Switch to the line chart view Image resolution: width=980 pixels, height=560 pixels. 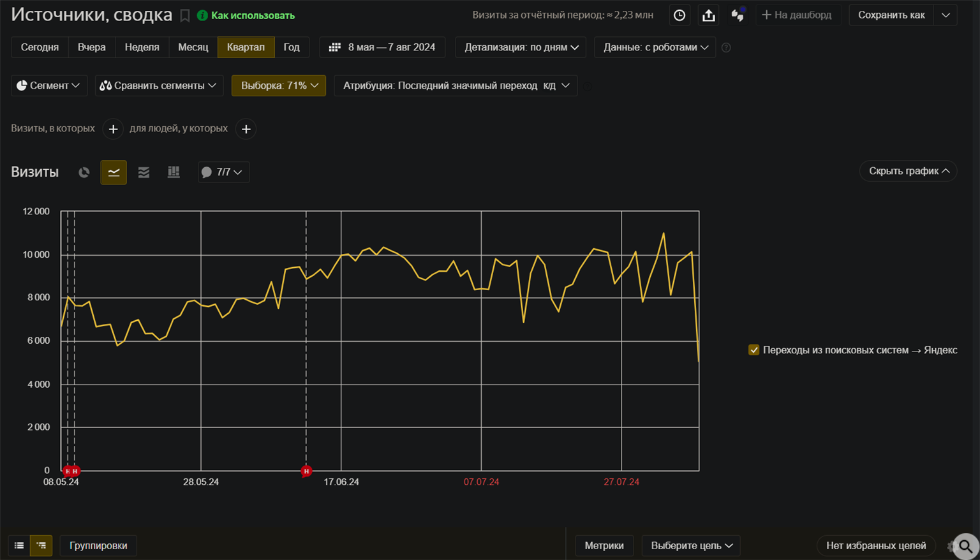[x=114, y=172]
